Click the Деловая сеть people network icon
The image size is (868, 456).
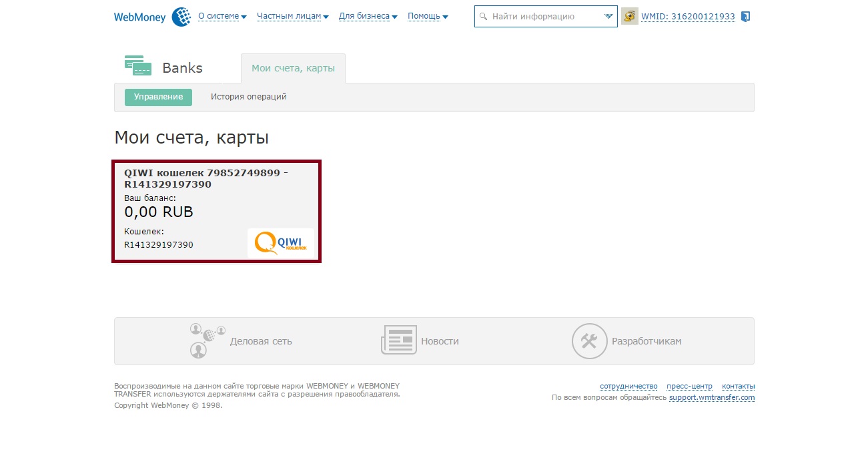click(x=207, y=340)
